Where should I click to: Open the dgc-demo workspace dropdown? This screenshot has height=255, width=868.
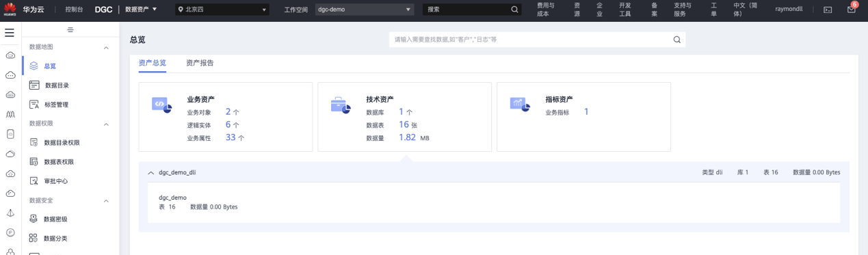tap(365, 10)
